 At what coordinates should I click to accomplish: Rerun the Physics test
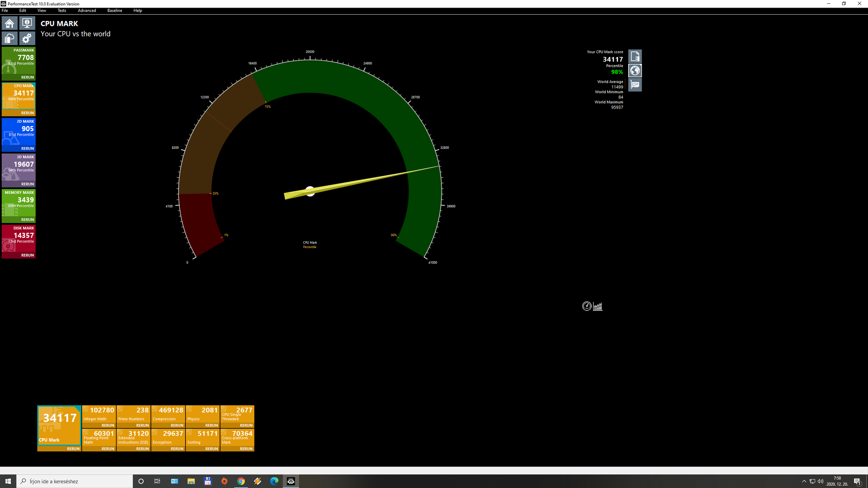point(212,426)
